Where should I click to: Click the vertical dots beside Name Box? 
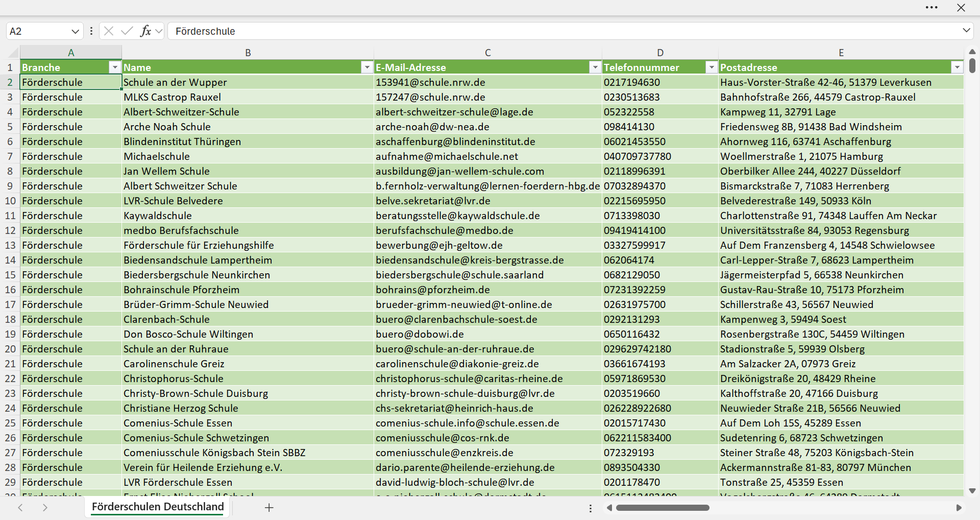point(91,31)
